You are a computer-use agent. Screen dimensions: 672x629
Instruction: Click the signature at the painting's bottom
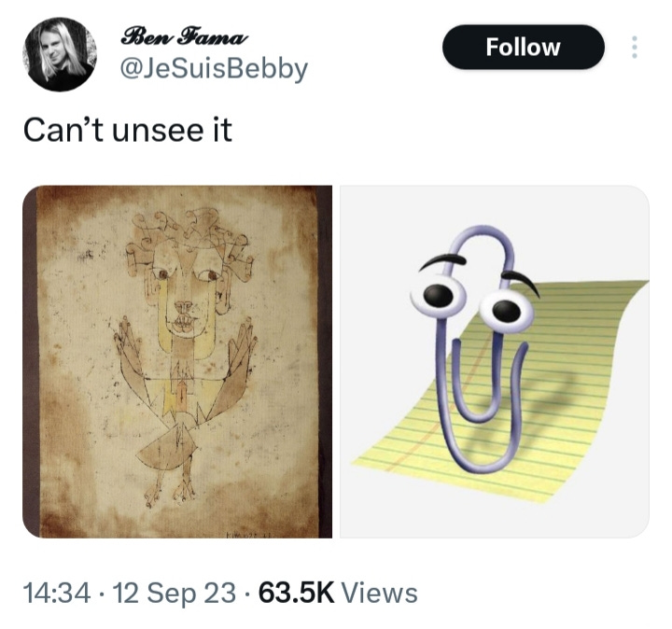pos(248,535)
